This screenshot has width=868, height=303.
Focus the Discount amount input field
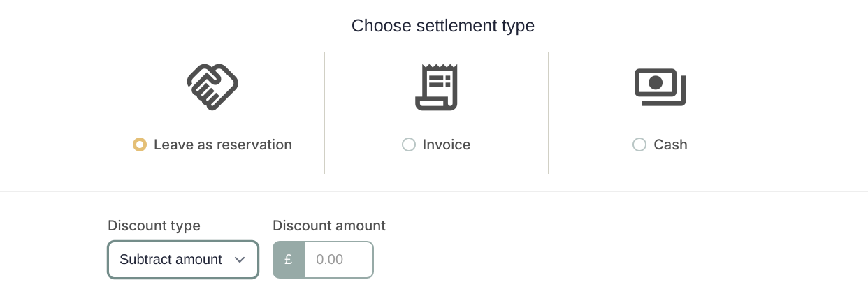pyautogui.click(x=339, y=260)
